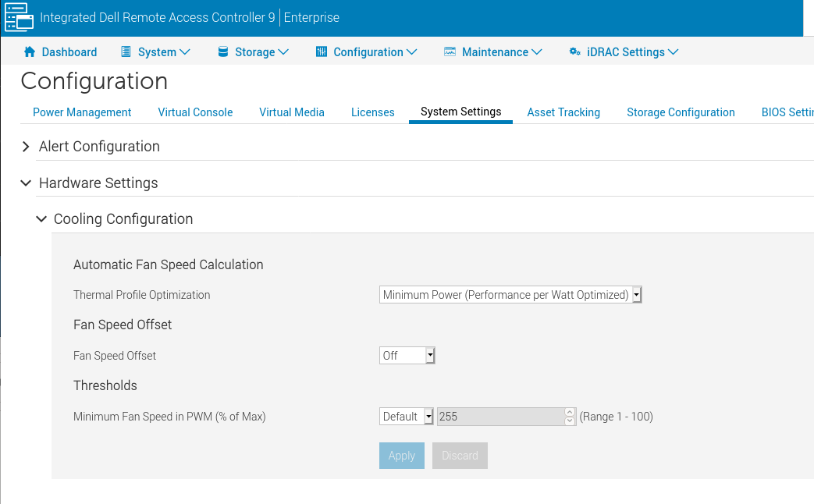Viewport: 814px width, 504px height.
Task: Switch to the Power Management tab
Action: point(82,112)
